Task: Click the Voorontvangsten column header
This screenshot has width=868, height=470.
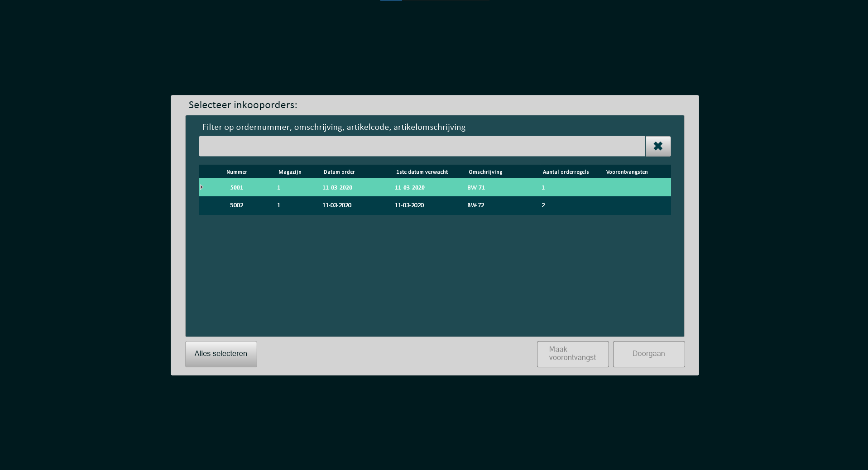Action: 627,172
